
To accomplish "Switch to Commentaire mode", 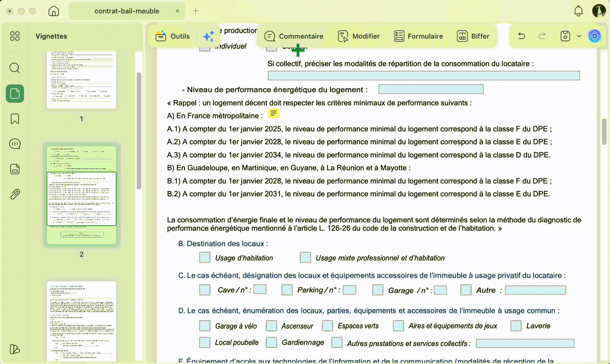I will pos(294,36).
